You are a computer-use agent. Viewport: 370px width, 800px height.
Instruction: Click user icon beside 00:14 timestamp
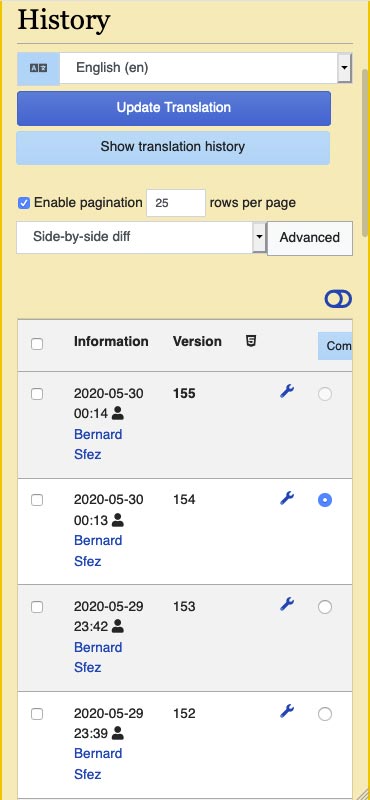118,414
